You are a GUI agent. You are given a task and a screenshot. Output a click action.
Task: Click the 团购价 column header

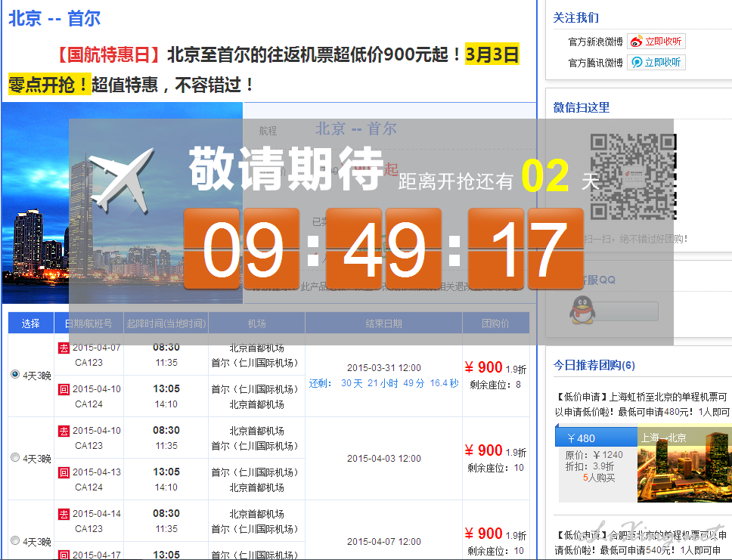point(496,323)
